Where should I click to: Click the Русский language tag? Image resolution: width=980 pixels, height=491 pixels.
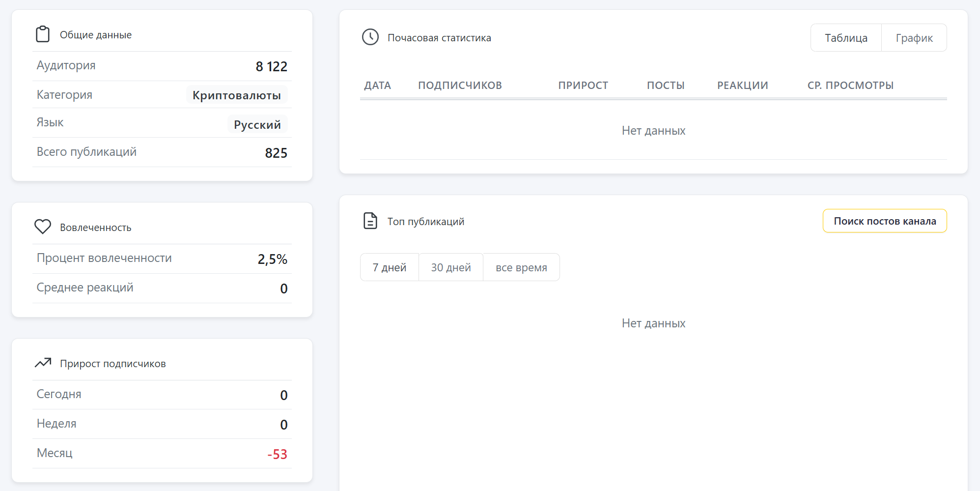point(257,124)
